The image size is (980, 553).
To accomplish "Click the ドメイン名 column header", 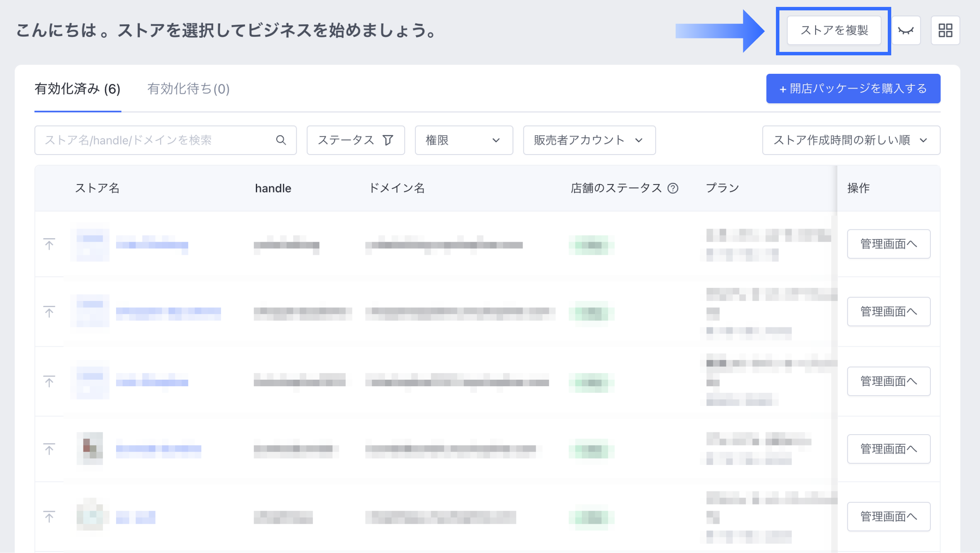I will 397,188.
